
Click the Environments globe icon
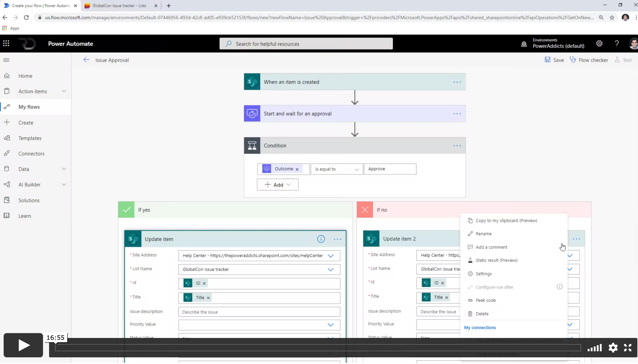(524, 44)
